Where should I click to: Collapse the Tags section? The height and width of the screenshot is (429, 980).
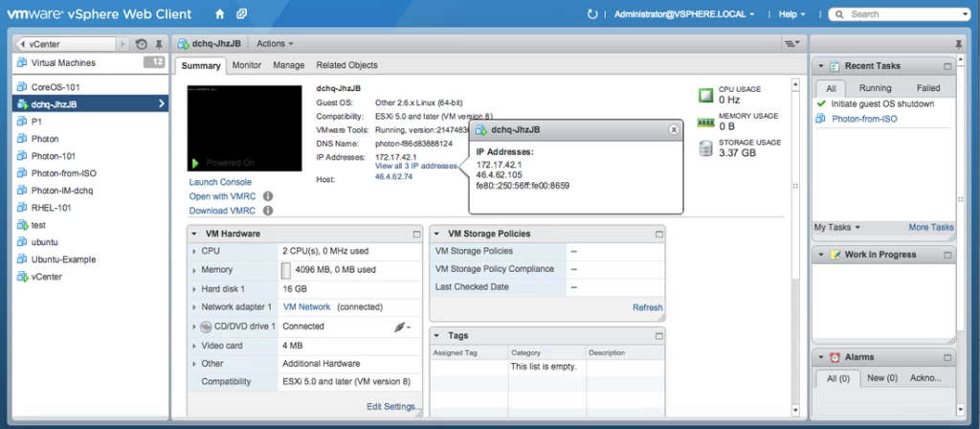point(436,336)
